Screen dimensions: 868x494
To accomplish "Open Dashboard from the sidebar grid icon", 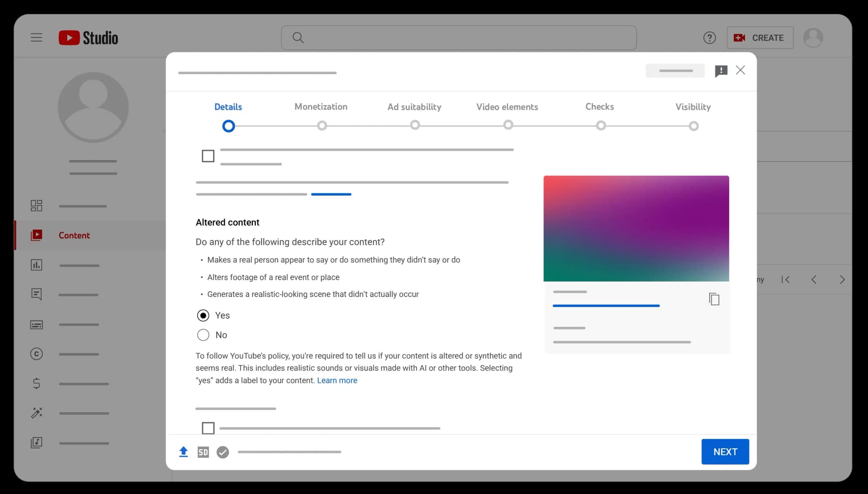I will pyautogui.click(x=36, y=206).
